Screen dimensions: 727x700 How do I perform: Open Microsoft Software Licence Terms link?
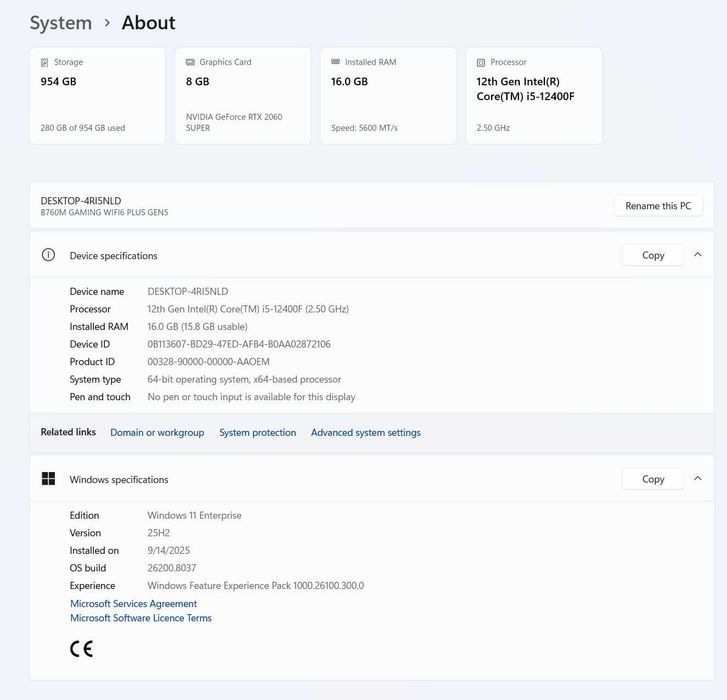(141, 618)
